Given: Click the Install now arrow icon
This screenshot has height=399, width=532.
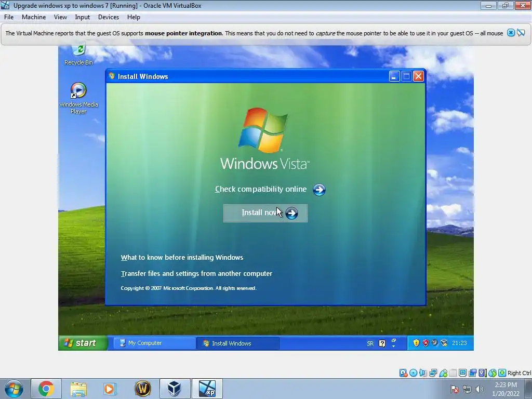Looking at the screenshot, I should pos(291,214).
